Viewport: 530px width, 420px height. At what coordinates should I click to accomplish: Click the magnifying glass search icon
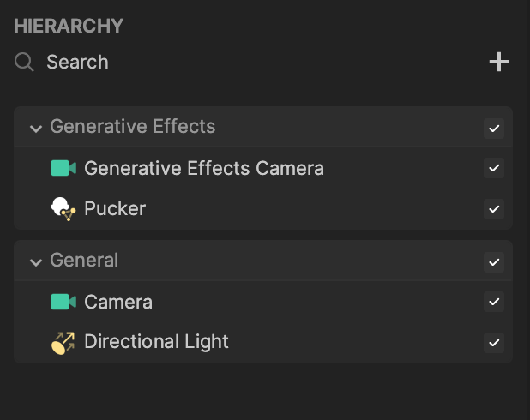tap(24, 63)
